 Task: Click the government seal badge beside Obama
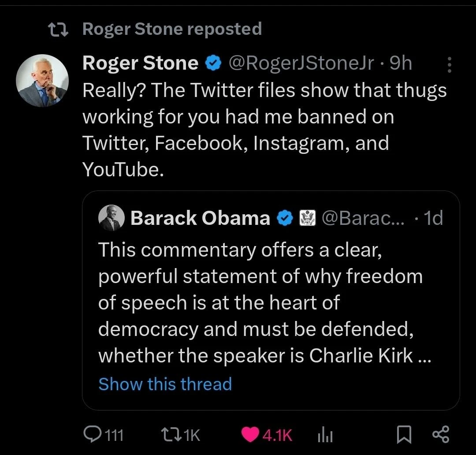point(307,218)
